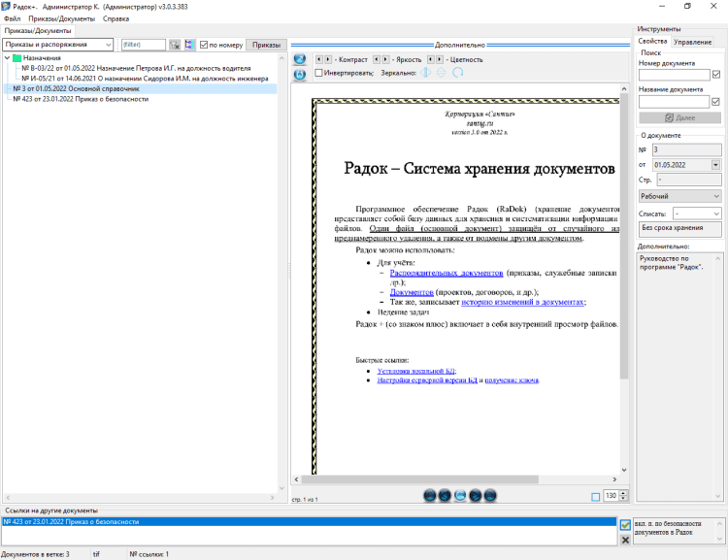
Task: Go to the last page of the document
Action: (x=490, y=496)
